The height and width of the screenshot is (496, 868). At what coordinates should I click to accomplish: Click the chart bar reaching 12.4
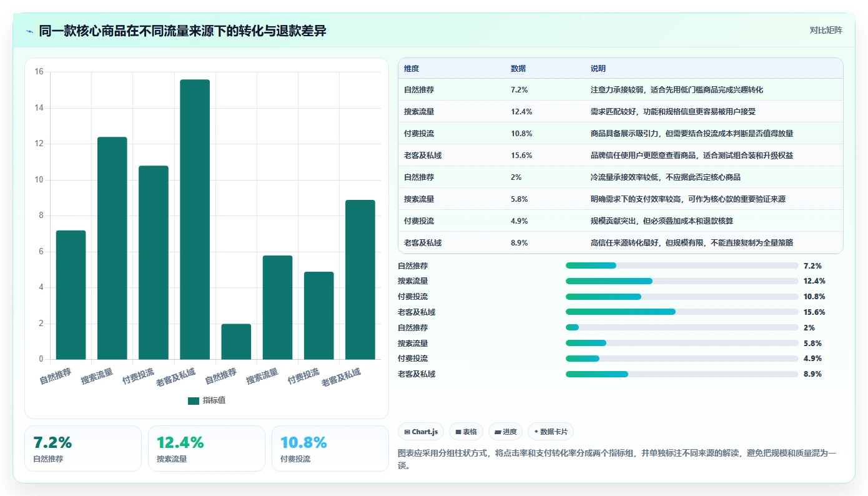coord(112,248)
